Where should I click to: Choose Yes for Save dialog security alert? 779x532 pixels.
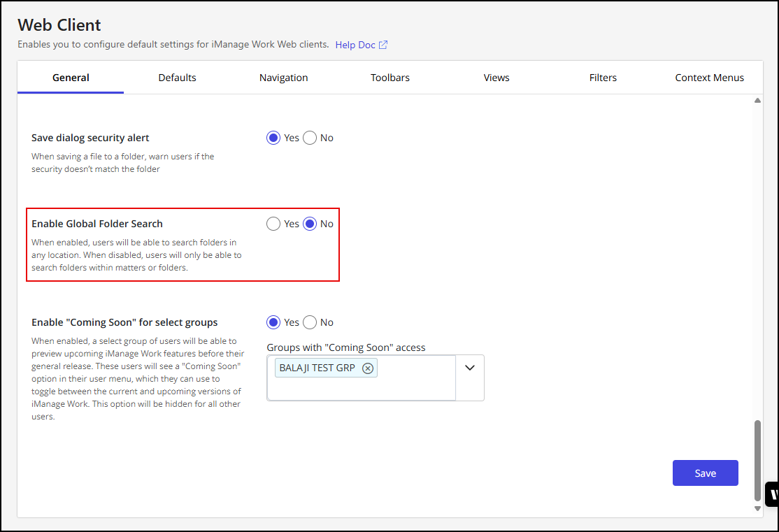point(273,138)
